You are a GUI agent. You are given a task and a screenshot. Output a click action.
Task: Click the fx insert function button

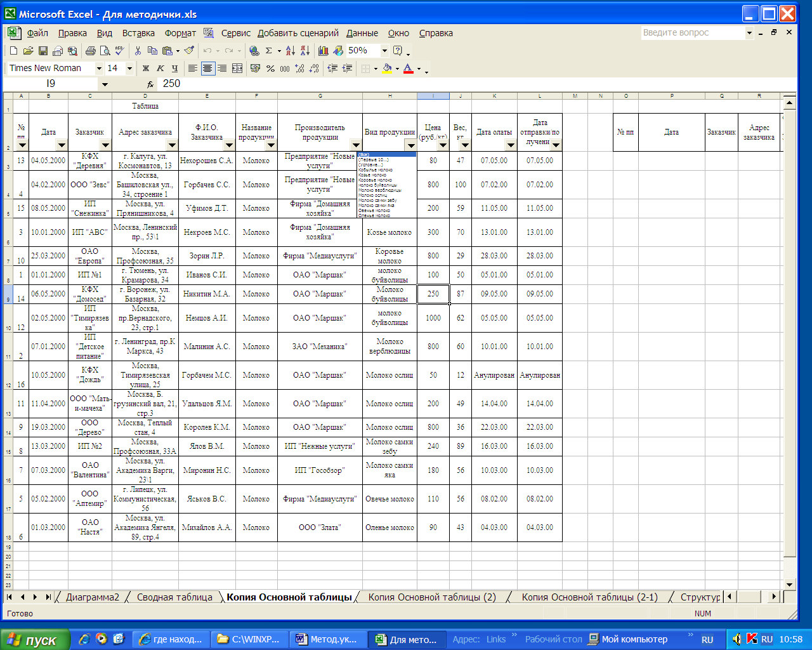pyautogui.click(x=150, y=84)
